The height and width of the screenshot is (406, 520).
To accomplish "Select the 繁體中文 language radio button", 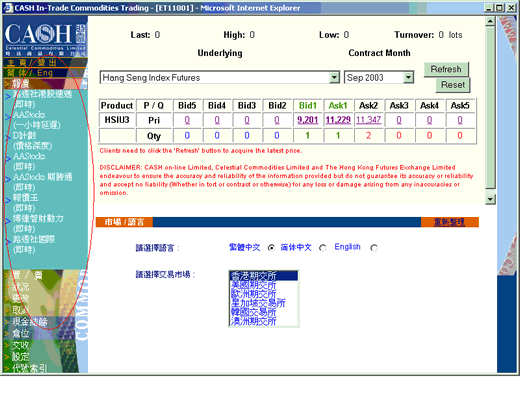I will (271, 248).
